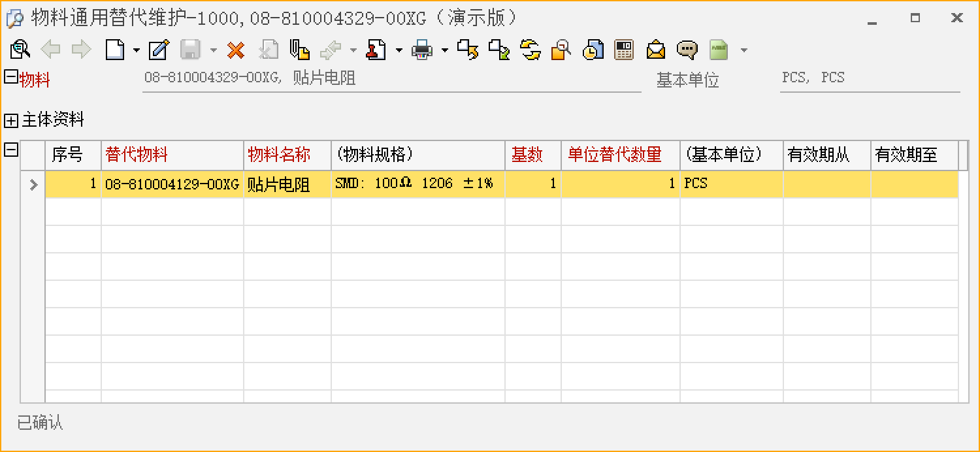Print using the printer icon
This screenshot has width=980, height=452.
tap(422, 50)
